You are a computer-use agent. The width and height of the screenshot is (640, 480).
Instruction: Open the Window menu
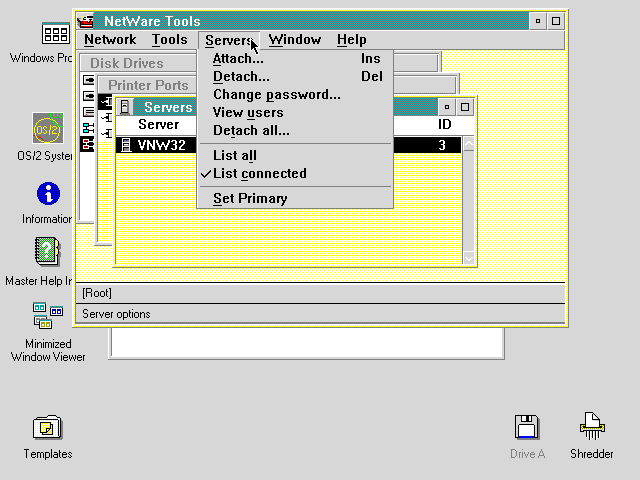[x=295, y=40]
